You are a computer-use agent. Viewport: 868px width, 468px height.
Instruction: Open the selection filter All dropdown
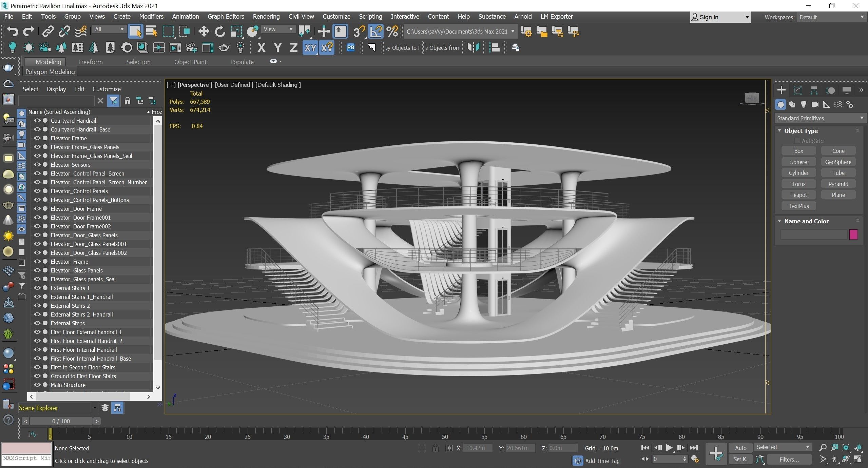coord(109,29)
